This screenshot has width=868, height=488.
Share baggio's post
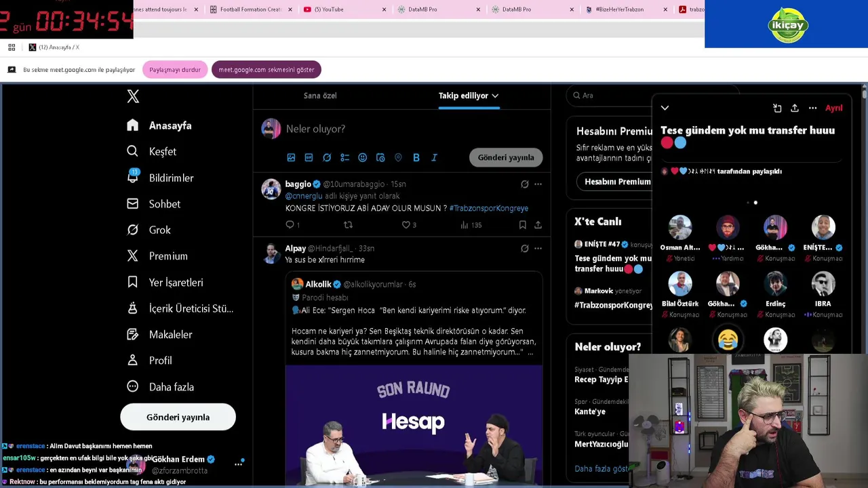tap(538, 224)
